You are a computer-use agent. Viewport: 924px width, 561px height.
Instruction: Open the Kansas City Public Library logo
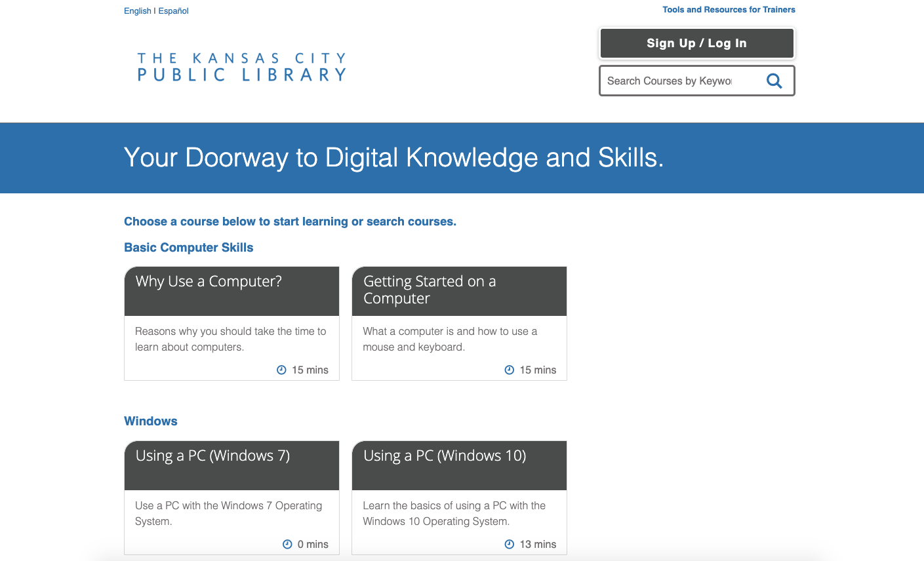pyautogui.click(x=241, y=67)
